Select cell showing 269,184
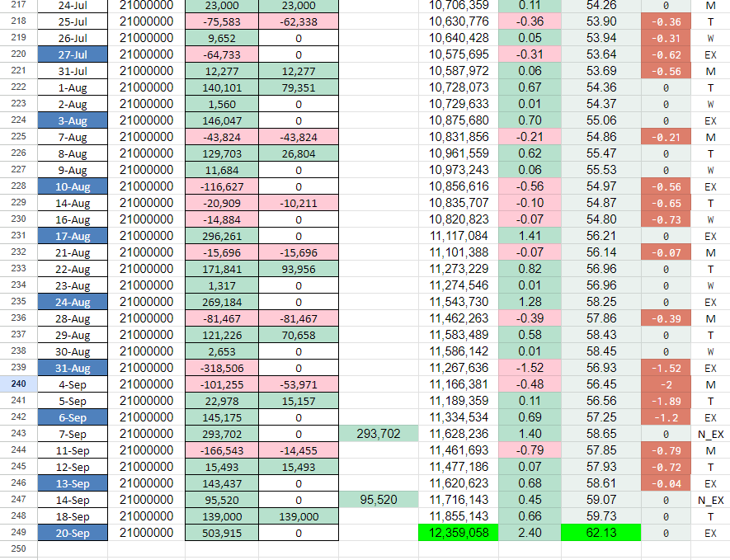 click(x=222, y=302)
